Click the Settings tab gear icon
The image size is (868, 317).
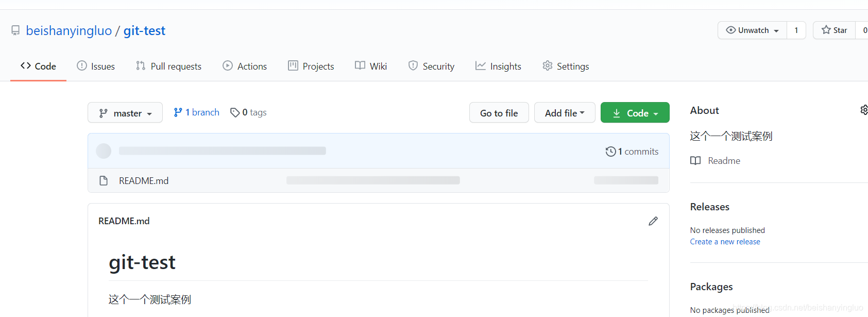[x=548, y=65]
